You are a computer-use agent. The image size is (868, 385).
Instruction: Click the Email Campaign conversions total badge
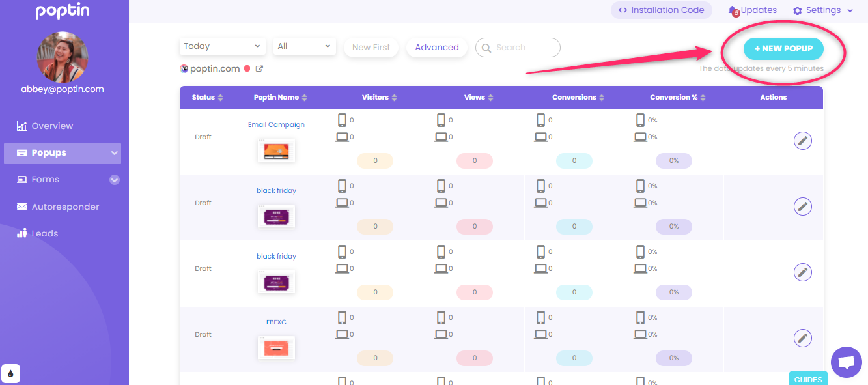coord(574,161)
